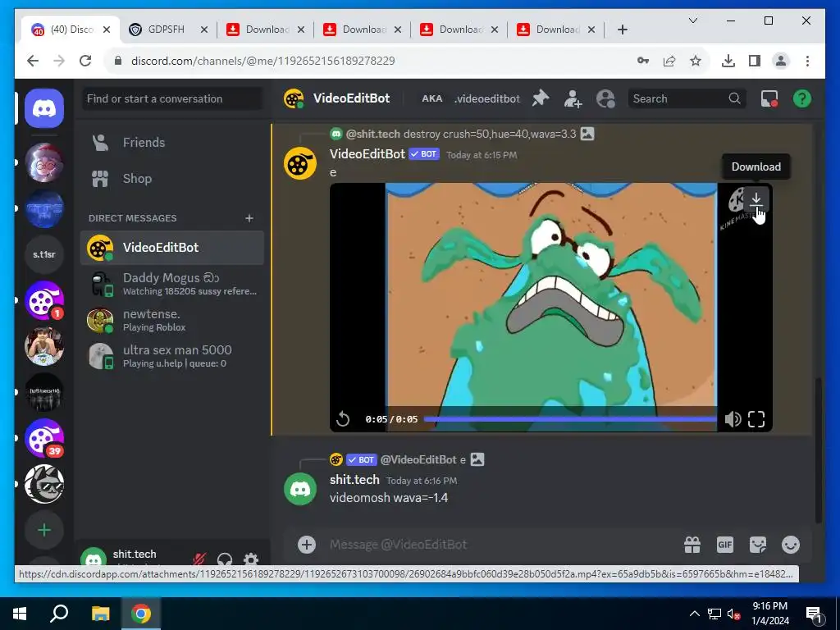Open the server icon with badge 1
Screen dimensions: 840x630
click(x=44, y=300)
